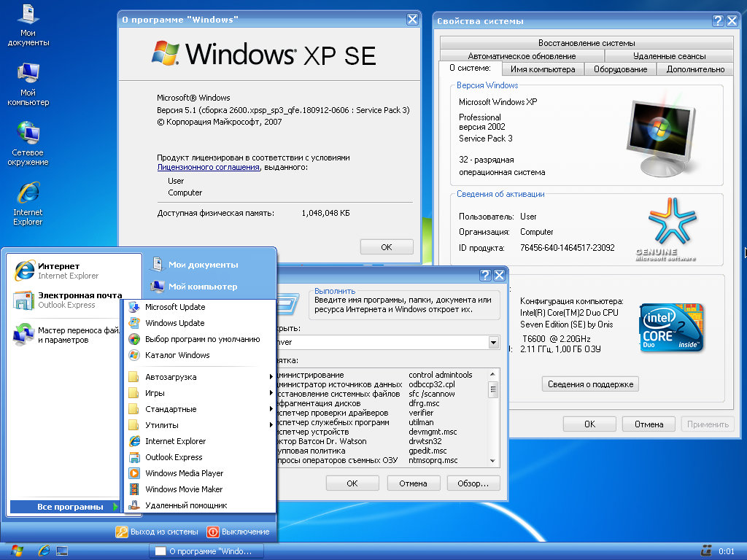This screenshot has height=560, width=747.
Task: Open Выбор программ по умолчанию
Action: pyautogui.click(x=200, y=339)
